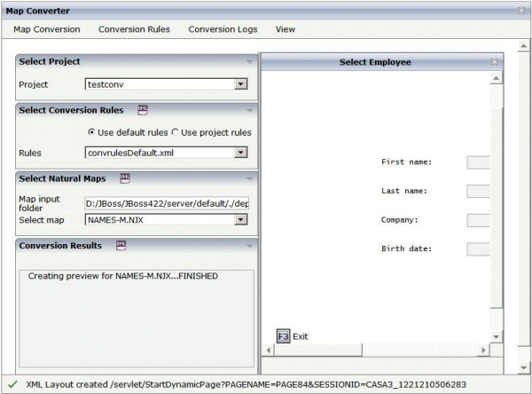Open the Conversion Logs menu
This screenshot has width=532, height=394.
[223, 29]
